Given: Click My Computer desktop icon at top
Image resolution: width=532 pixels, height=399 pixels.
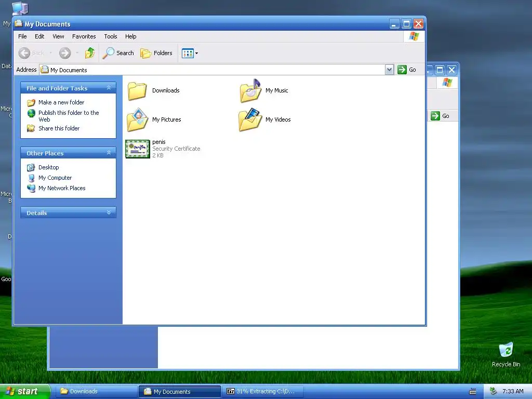Looking at the screenshot, I should [20, 8].
